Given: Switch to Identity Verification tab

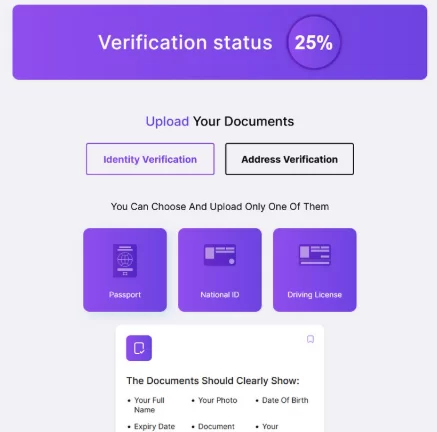Looking at the screenshot, I should (150, 159).
